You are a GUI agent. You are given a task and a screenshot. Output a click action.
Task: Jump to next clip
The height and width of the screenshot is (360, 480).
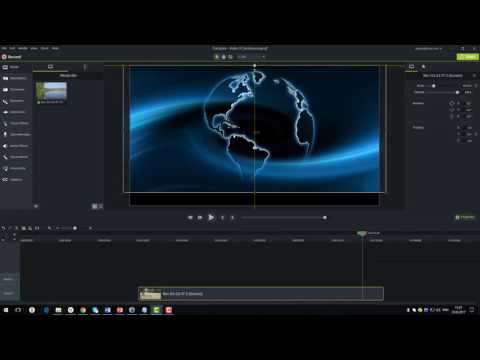(x=232, y=218)
